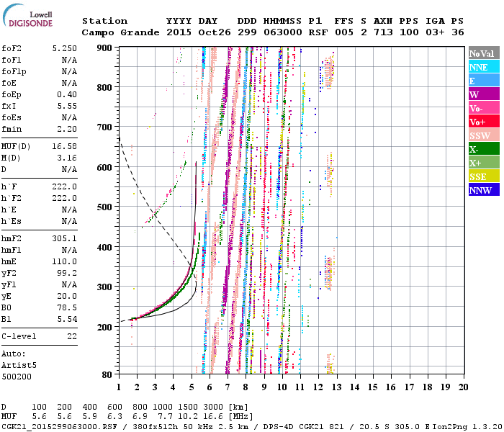Click the CGK21_2015299063000.RSF filename
This screenshot has width=504, height=432.
(59, 427)
